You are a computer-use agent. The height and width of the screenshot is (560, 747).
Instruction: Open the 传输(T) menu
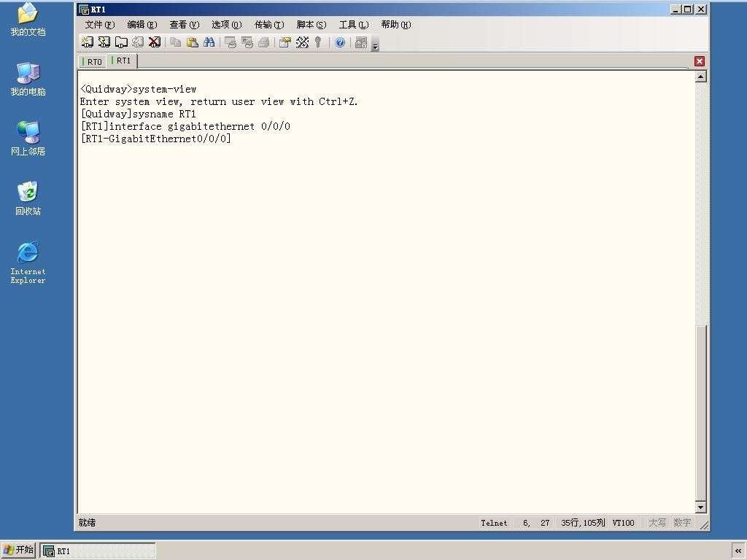[x=269, y=25]
